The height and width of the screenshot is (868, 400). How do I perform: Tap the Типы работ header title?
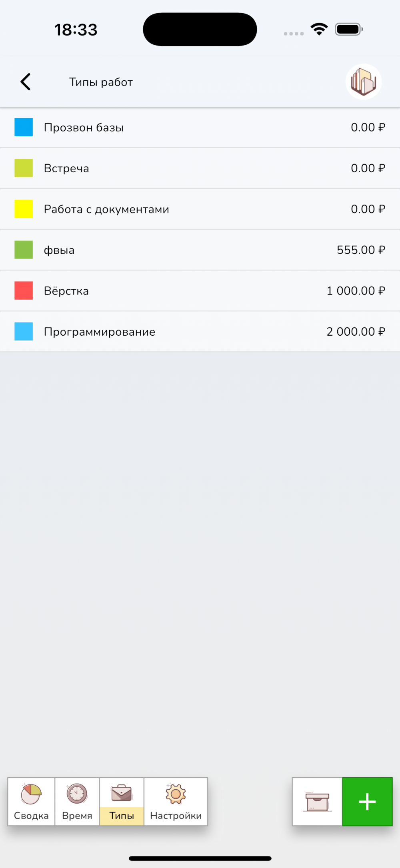tap(101, 82)
